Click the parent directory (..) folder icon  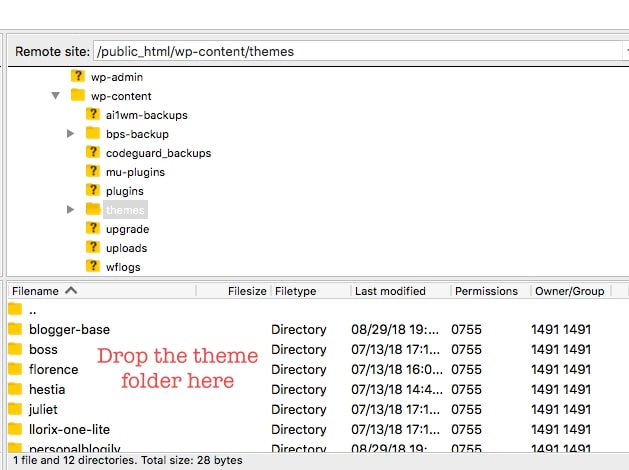coord(15,310)
